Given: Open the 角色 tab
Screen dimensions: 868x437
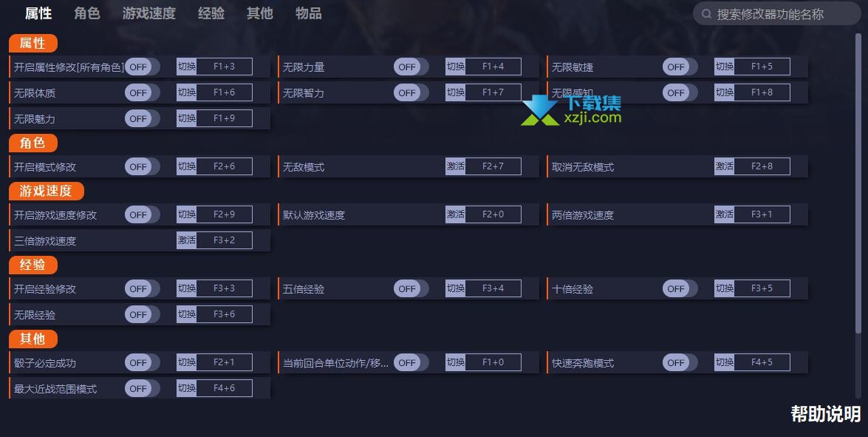Looking at the screenshot, I should click(x=87, y=13).
